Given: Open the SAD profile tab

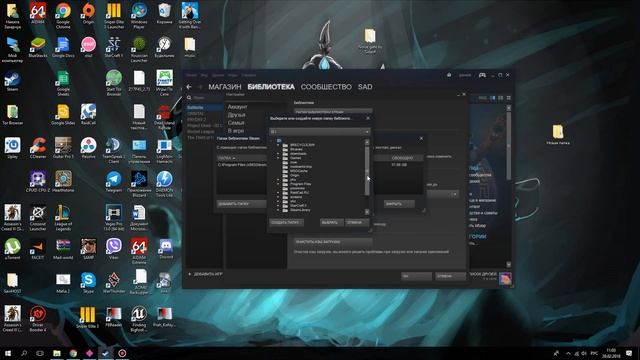Looking at the screenshot, I should (x=365, y=87).
